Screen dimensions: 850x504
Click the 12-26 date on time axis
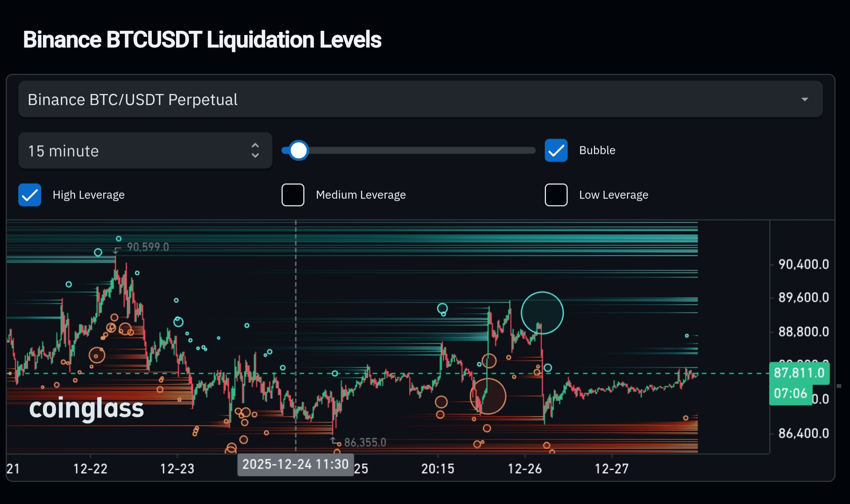[x=524, y=469]
